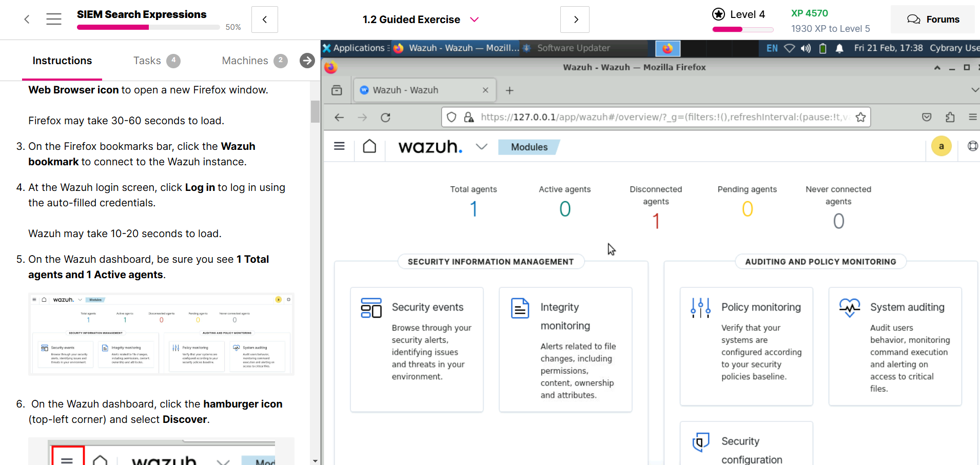This screenshot has width=980, height=465.
Task: Expand the Wazuh logo dropdown chevron
Action: point(481,147)
